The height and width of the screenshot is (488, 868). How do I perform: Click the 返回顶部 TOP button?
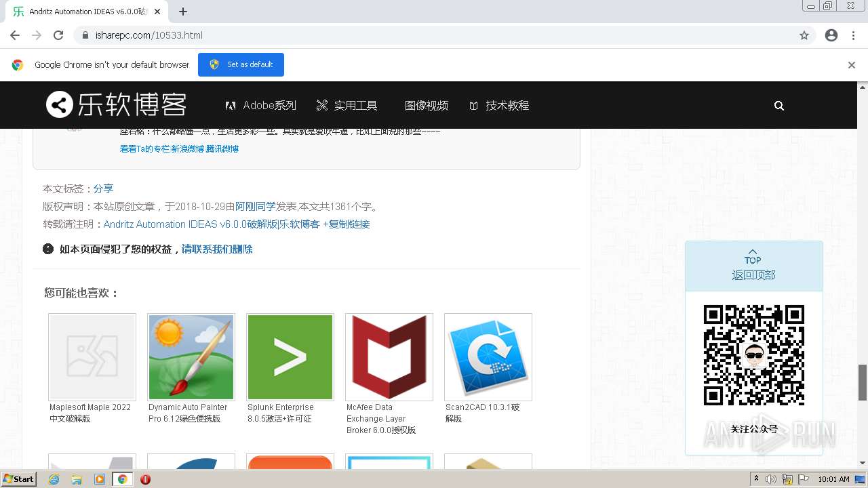(x=753, y=266)
